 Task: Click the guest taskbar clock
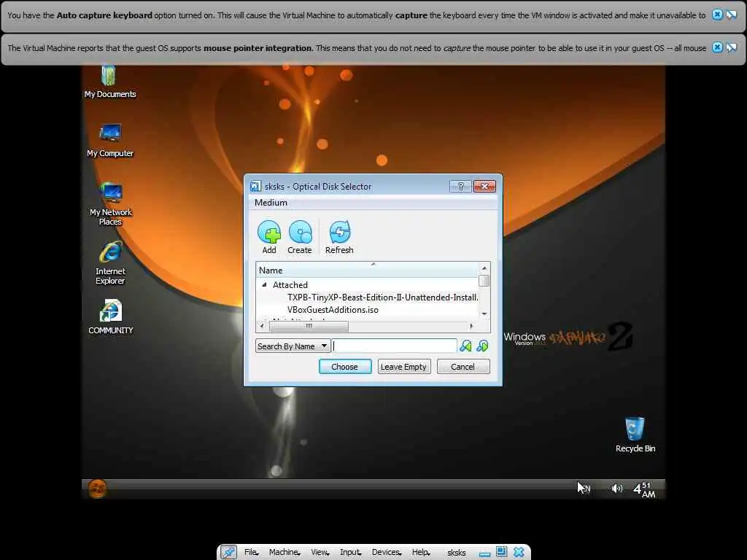click(x=644, y=489)
